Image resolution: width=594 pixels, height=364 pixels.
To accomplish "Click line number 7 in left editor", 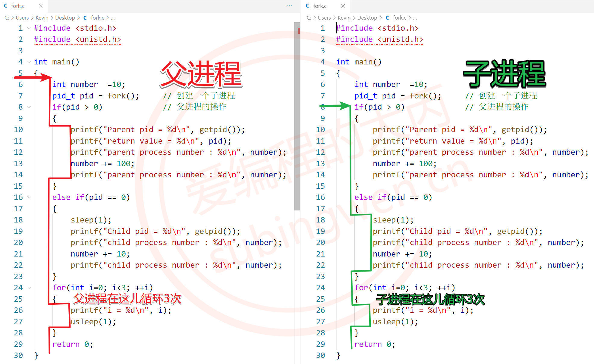I will (20, 96).
